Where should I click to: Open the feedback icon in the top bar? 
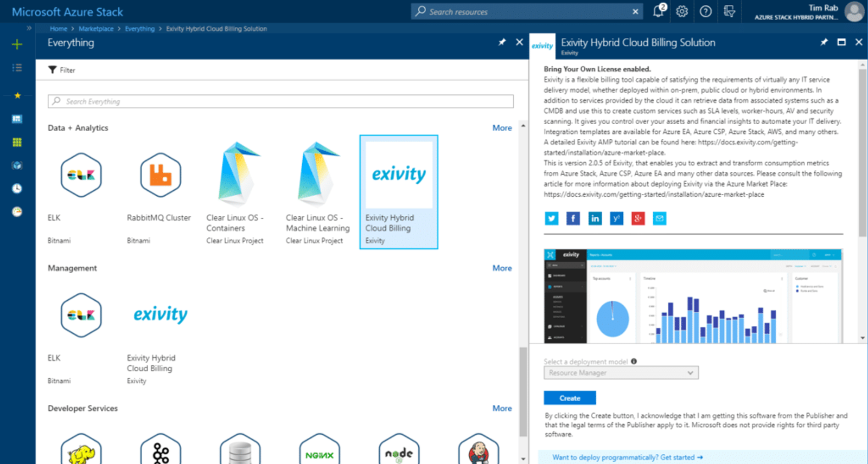(730, 11)
